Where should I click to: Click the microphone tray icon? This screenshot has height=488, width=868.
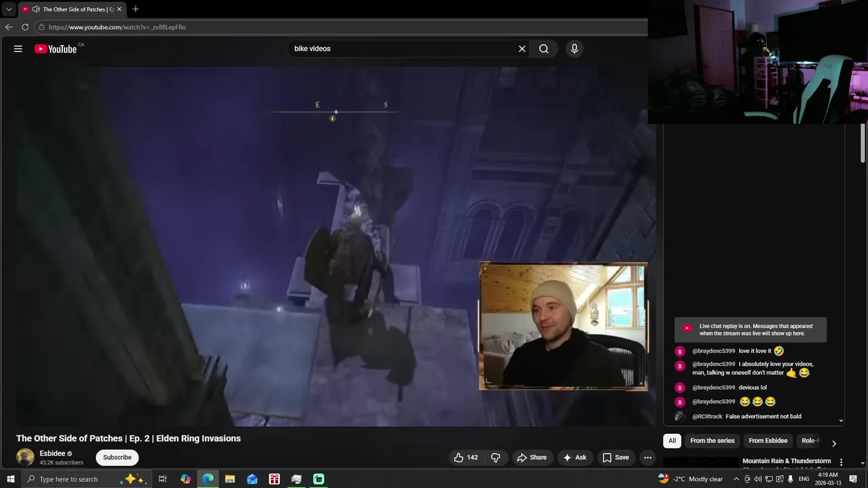790,479
